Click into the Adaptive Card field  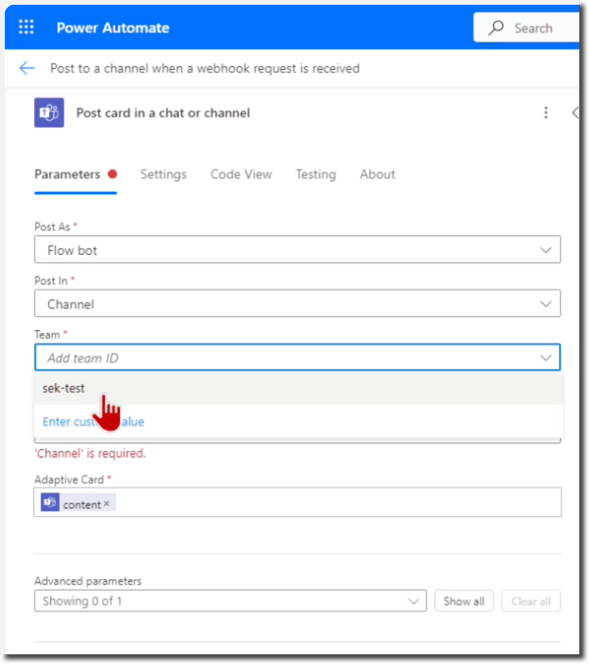(x=297, y=502)
